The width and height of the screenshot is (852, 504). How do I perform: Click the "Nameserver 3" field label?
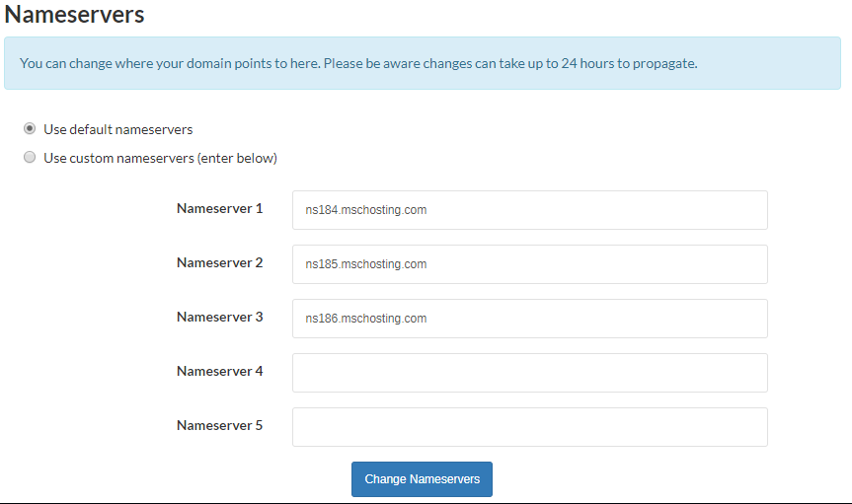(219, 318)
